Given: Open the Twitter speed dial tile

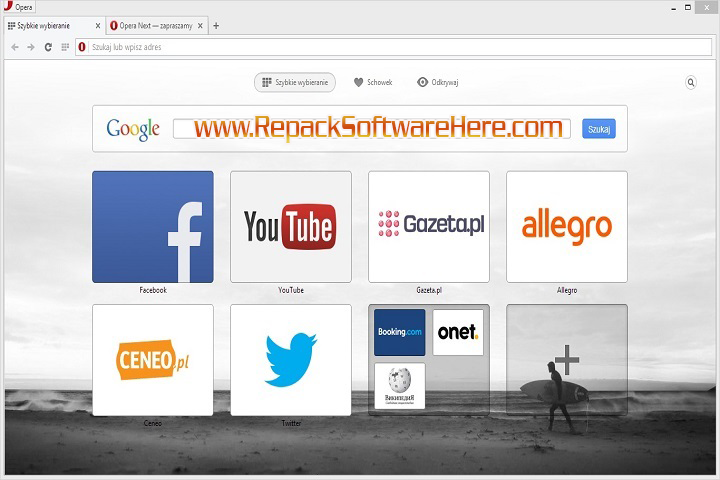Looking at the screenshot, I should (x=291, y=360).
